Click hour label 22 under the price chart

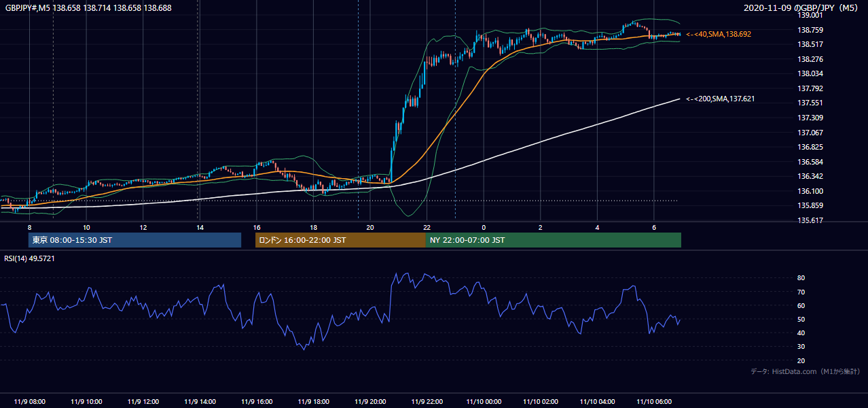427,227
